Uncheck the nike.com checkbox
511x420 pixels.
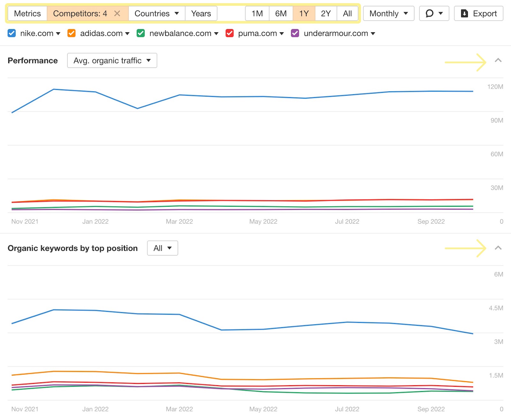(11, 33)
